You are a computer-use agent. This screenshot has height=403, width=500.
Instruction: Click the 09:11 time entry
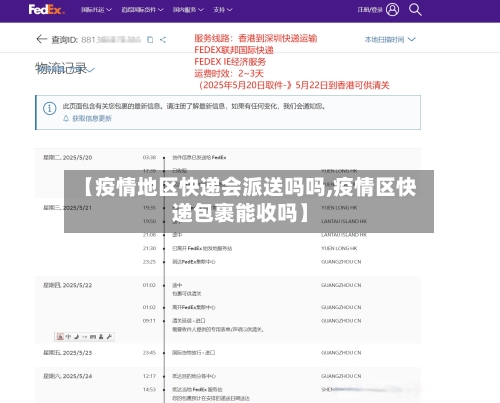149,321
